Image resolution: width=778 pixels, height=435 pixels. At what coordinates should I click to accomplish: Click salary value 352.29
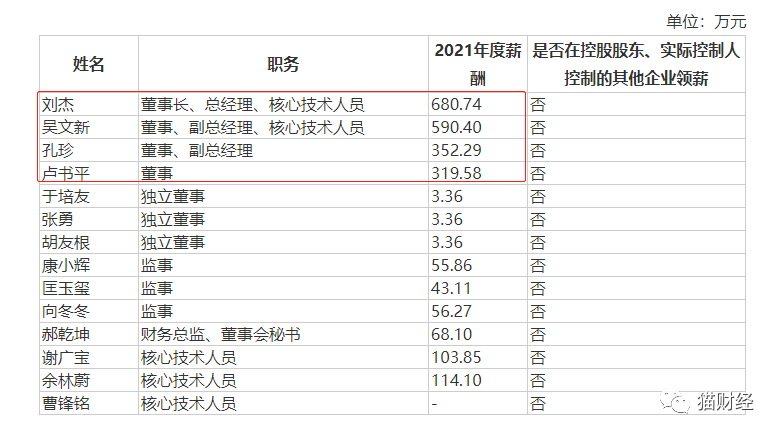[456, 150]
